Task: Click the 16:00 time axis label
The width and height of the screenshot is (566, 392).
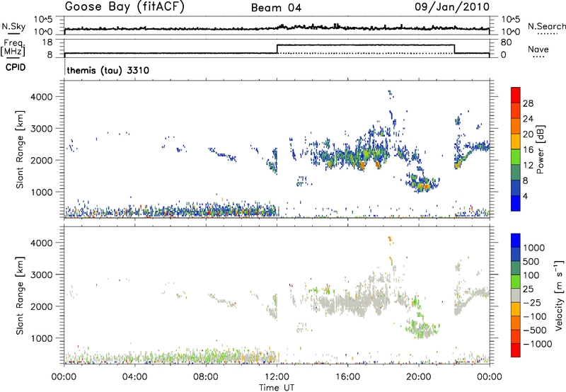Action: pos(347,377)
